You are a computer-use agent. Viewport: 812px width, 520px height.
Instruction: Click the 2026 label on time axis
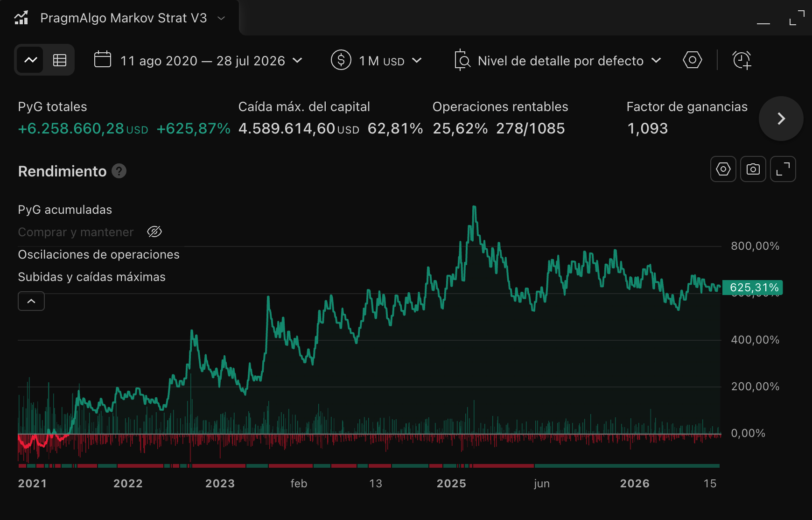point(635,484)
